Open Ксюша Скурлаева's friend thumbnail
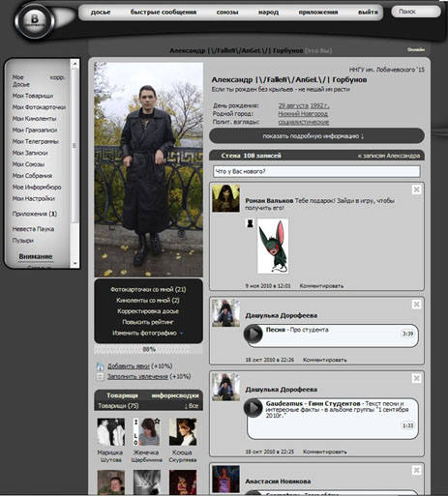The image size is (448, 496). pyautogui.click(x=183, y=432)
